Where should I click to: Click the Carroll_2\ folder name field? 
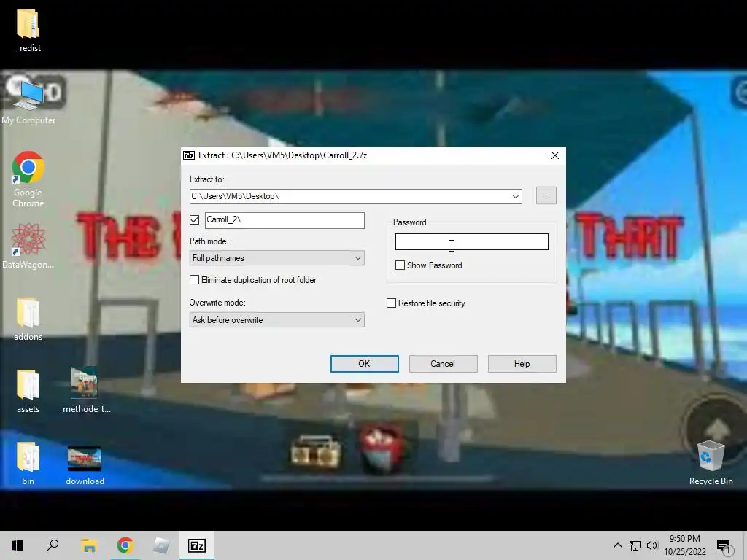285,220
